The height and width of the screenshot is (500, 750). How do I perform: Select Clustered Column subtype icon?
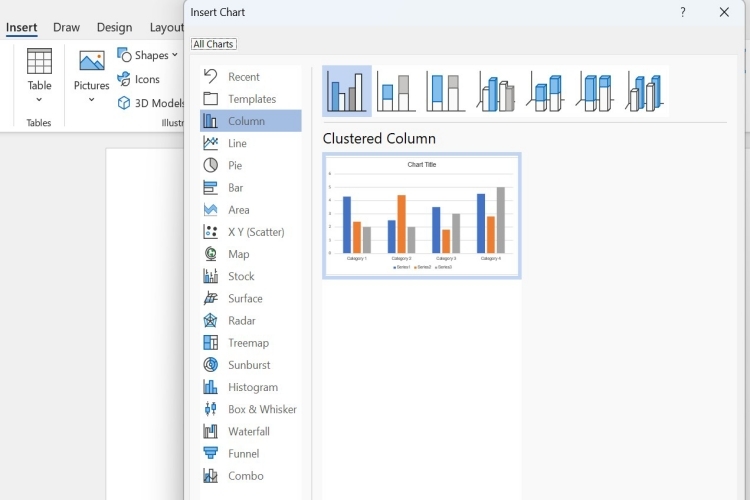pyautogui.click(x=347, y=91)
